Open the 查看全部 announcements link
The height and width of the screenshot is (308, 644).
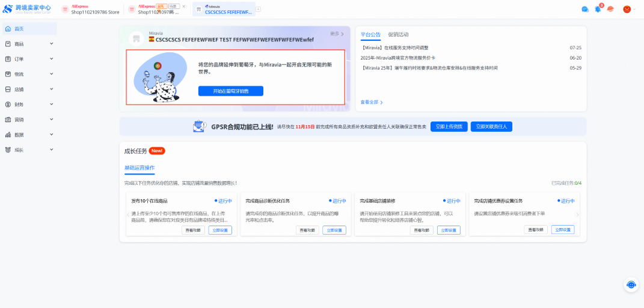click(x=371, y=102)
